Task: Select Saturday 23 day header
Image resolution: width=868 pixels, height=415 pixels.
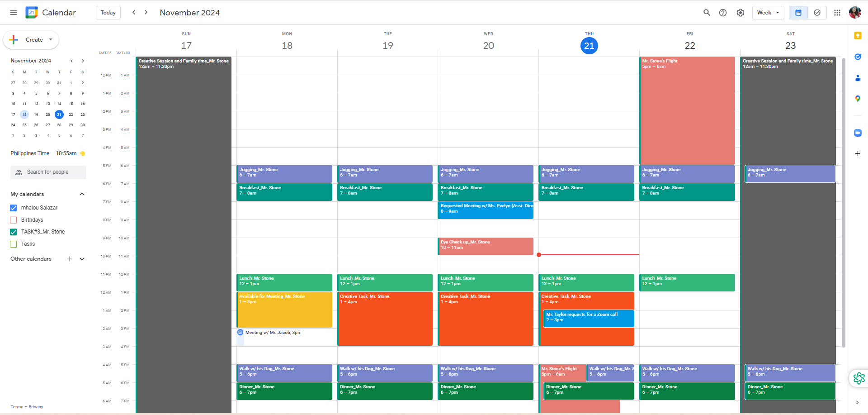Action: point(790,45)
